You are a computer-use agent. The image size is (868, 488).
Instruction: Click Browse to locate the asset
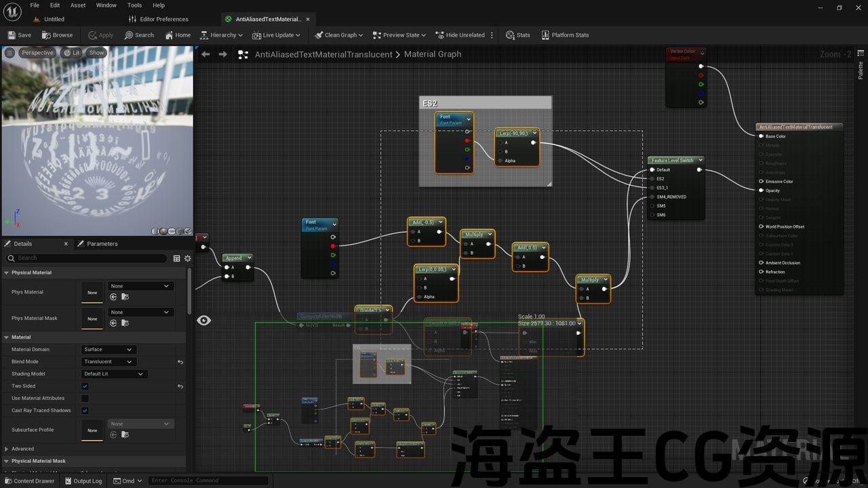point(57,35)
